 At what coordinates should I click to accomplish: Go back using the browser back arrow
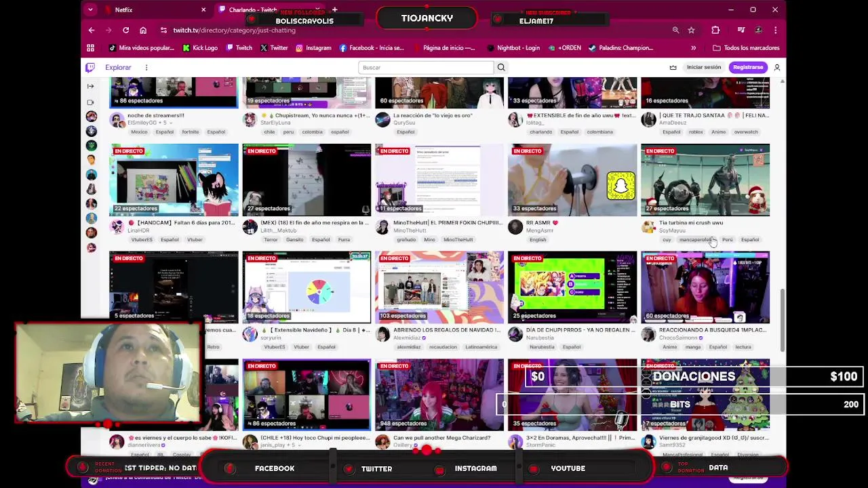(92, 30)
